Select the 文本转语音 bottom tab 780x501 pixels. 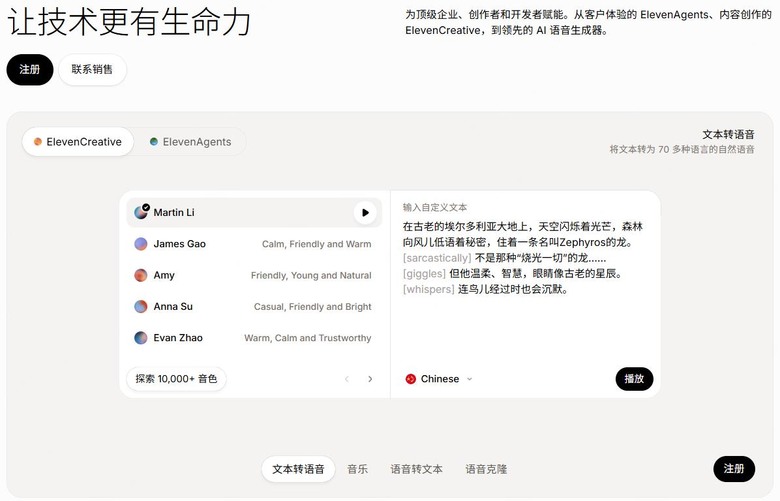298,469
